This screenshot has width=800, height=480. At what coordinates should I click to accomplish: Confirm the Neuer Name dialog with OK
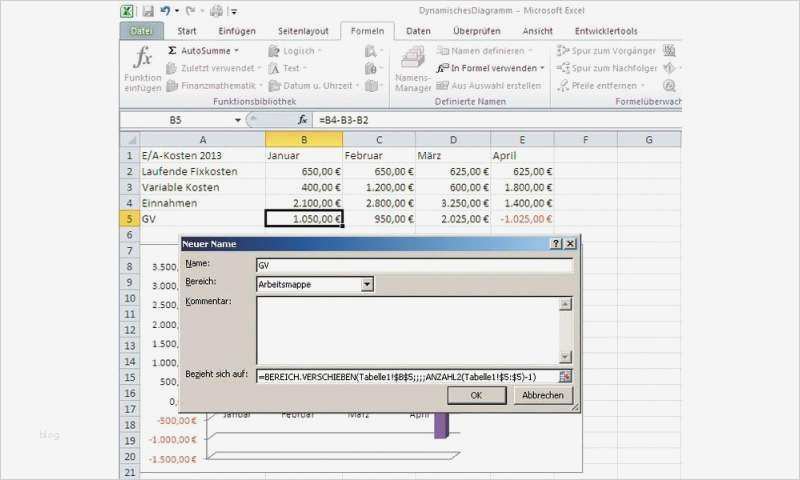[477, 395]
